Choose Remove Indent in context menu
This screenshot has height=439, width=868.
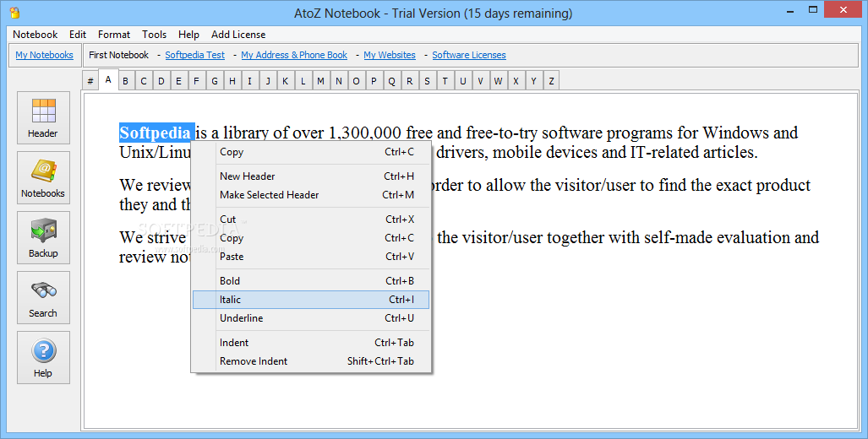[311, 361]
